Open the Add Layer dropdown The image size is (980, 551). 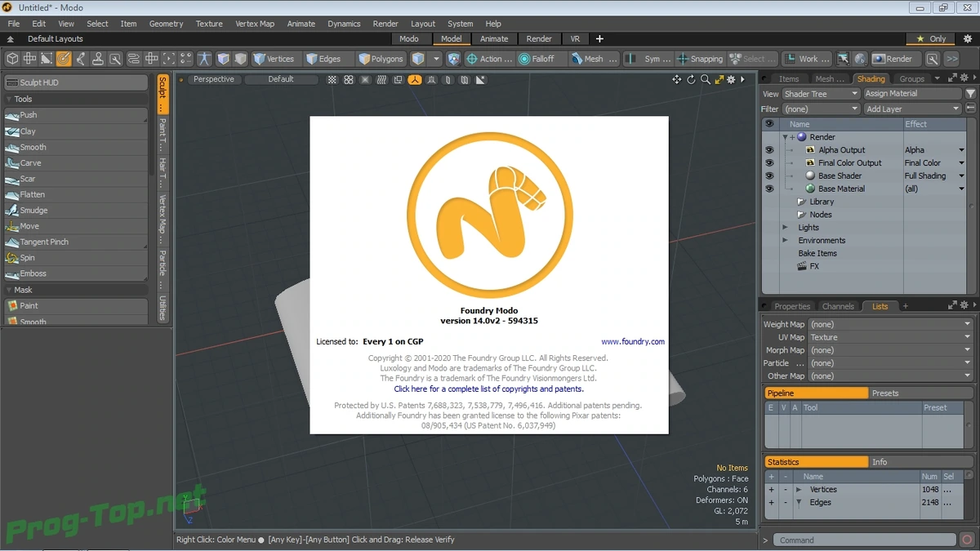[913, 109]
